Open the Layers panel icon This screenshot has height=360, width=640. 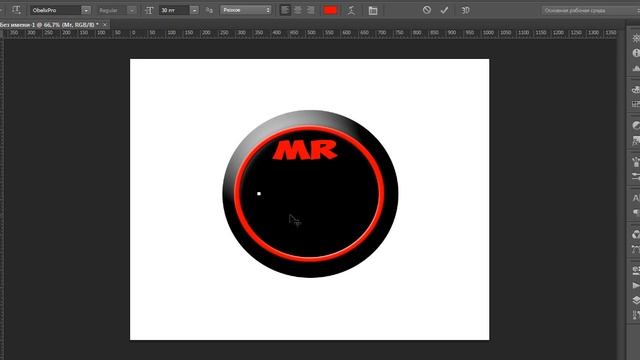pos(636,300)
